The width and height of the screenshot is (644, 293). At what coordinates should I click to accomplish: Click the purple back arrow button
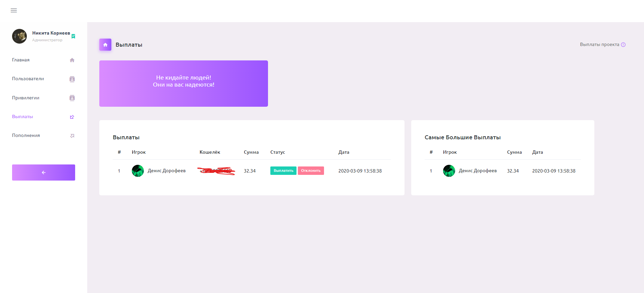(x=44, y=173)
